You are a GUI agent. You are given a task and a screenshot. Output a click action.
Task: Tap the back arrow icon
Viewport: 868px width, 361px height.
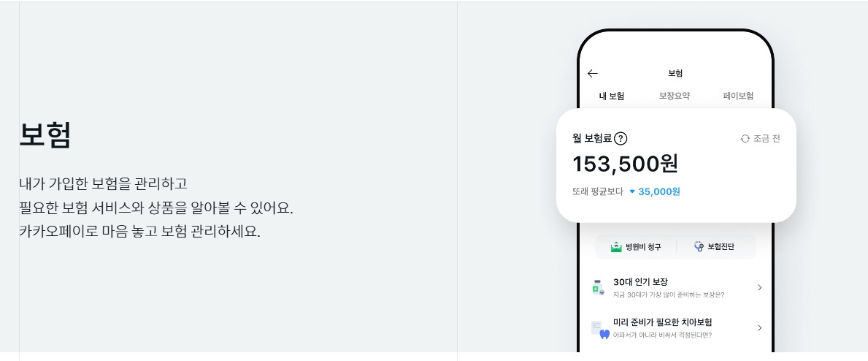click(x=592, y=73)
